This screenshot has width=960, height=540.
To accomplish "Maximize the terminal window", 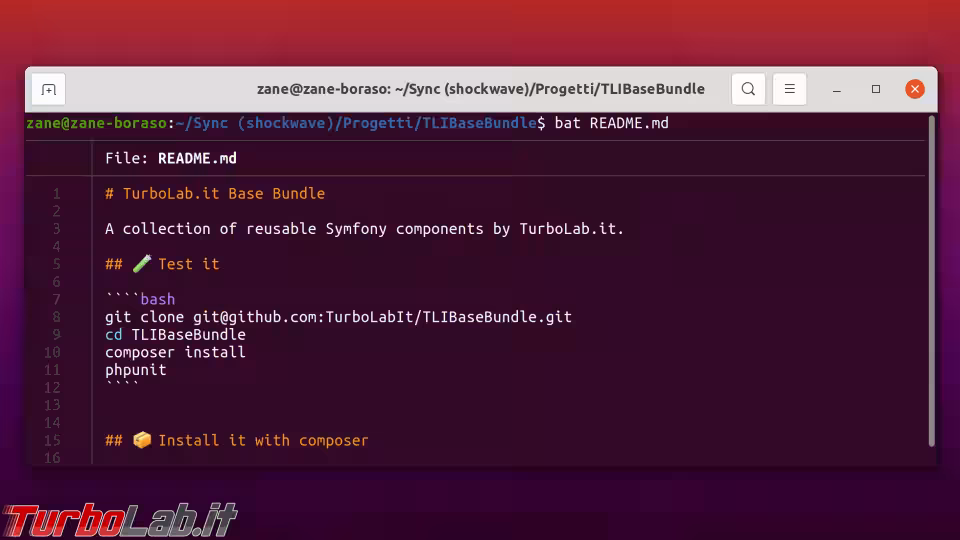I will 876,89.
